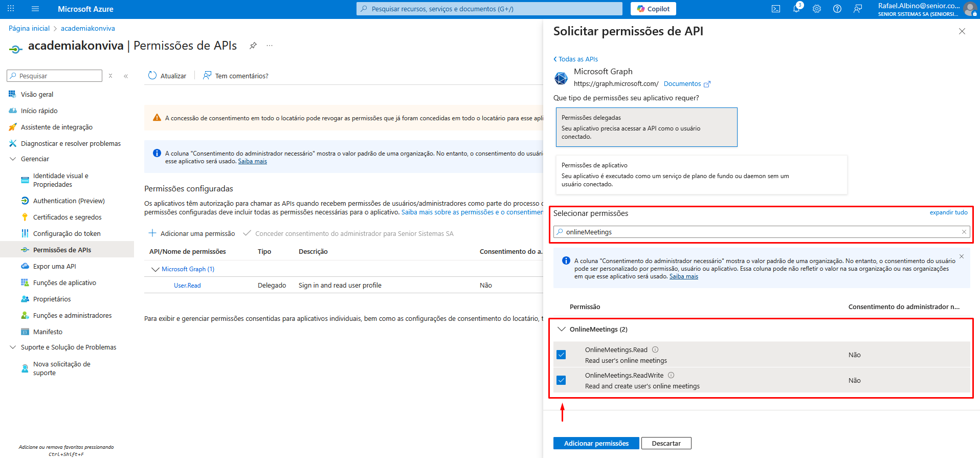The width and height of the screenshot is (980, 458).
Task: Click info icon next to OnlineMeetings.Read
Action: 655,350
